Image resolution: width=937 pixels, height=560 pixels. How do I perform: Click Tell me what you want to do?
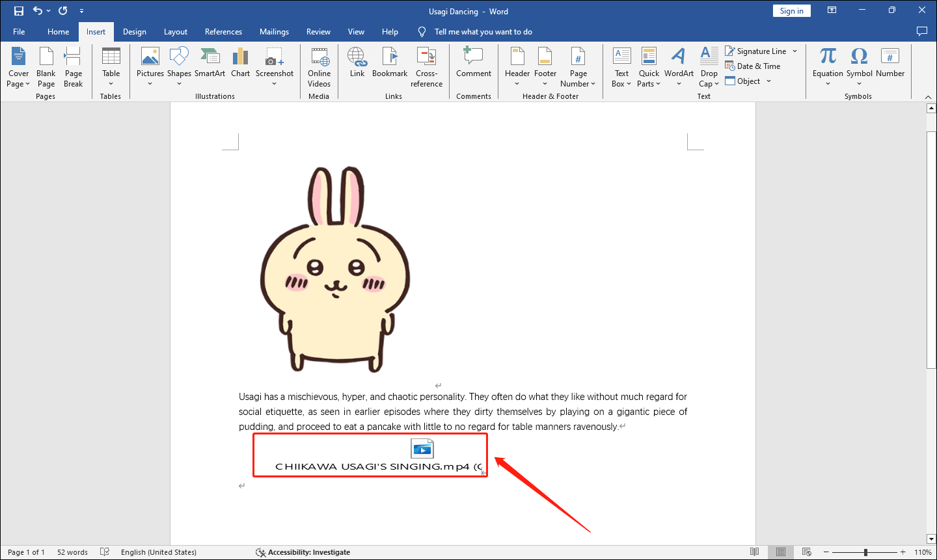click(483, 32)
